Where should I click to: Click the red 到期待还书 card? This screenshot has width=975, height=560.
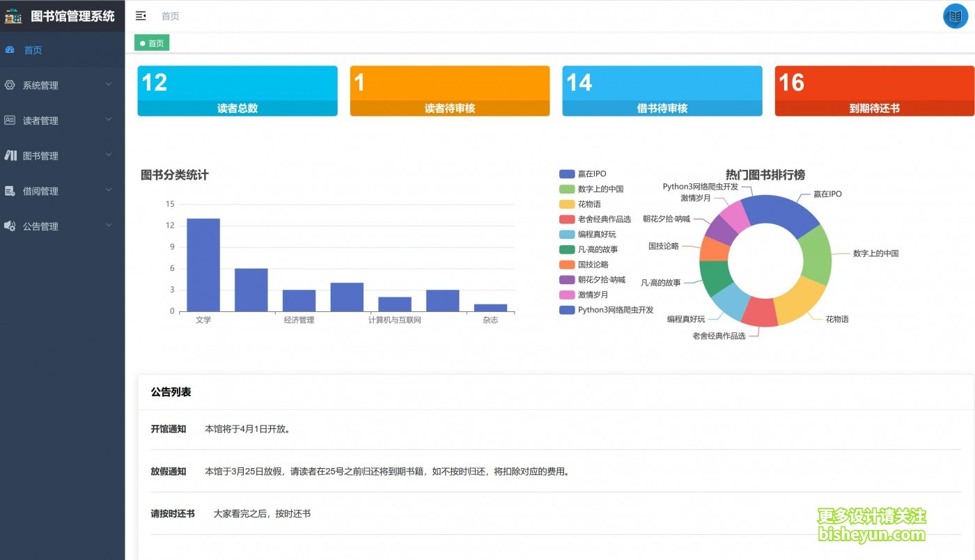[874, 91]
